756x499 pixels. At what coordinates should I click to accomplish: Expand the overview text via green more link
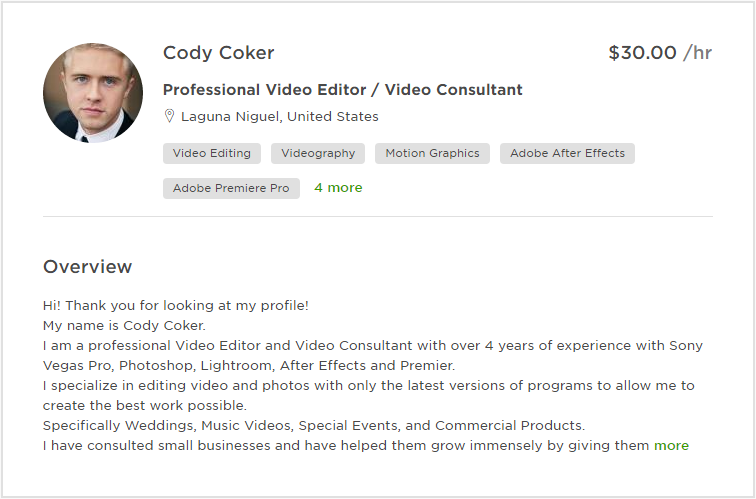point(671,445)
